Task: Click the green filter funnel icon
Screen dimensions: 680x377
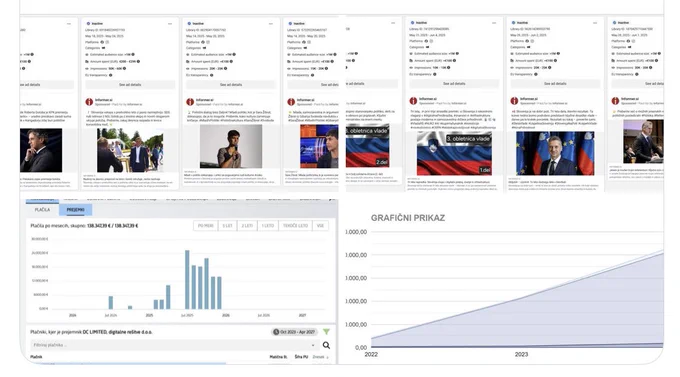Action: (x=327, y=332)
